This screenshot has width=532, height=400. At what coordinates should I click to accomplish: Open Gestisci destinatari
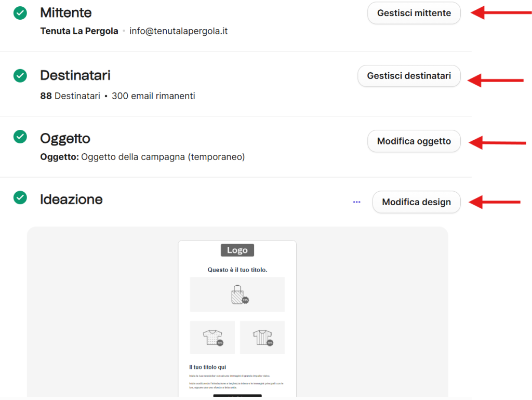pos(409,76)
